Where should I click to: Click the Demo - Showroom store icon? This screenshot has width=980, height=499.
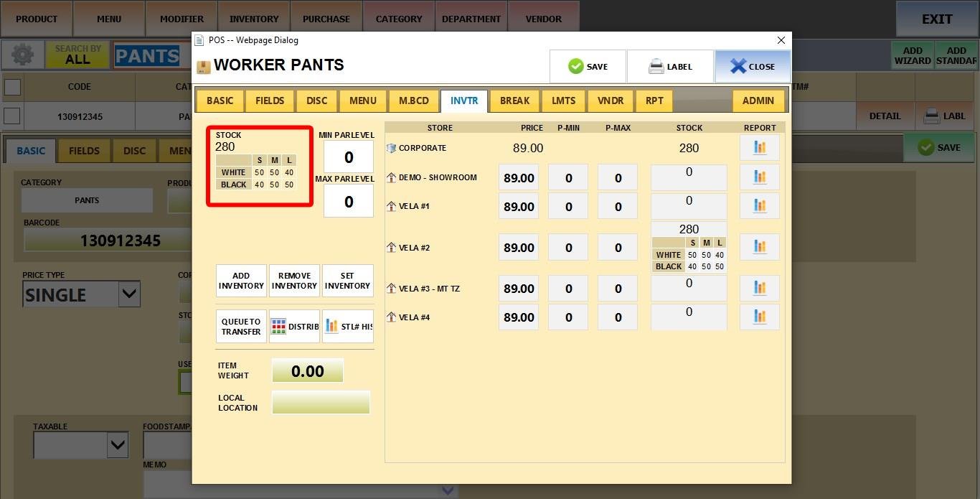tap(391, 177)
